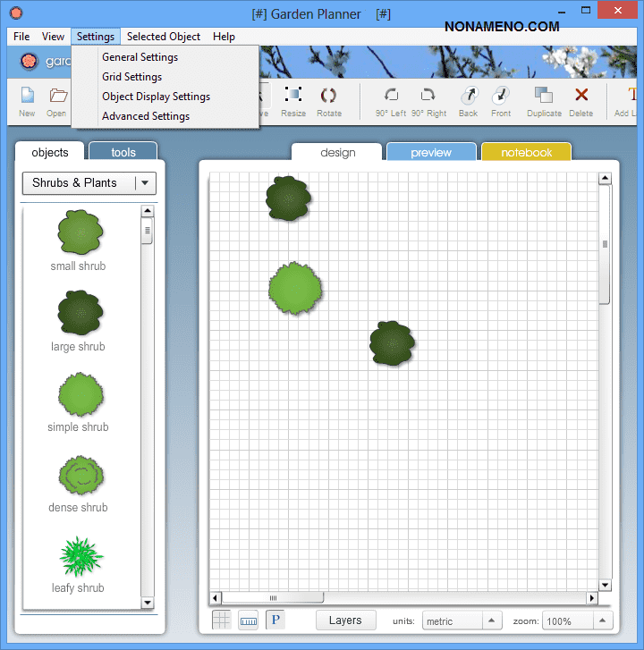
Task: Click the red Delete icon
Action: (581, 97)
